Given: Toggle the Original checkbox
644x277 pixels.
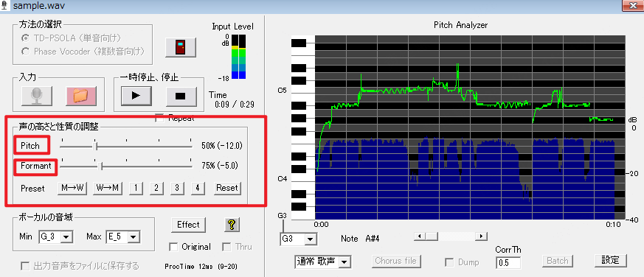Looking at the screenshot, I should coord(173,247).
